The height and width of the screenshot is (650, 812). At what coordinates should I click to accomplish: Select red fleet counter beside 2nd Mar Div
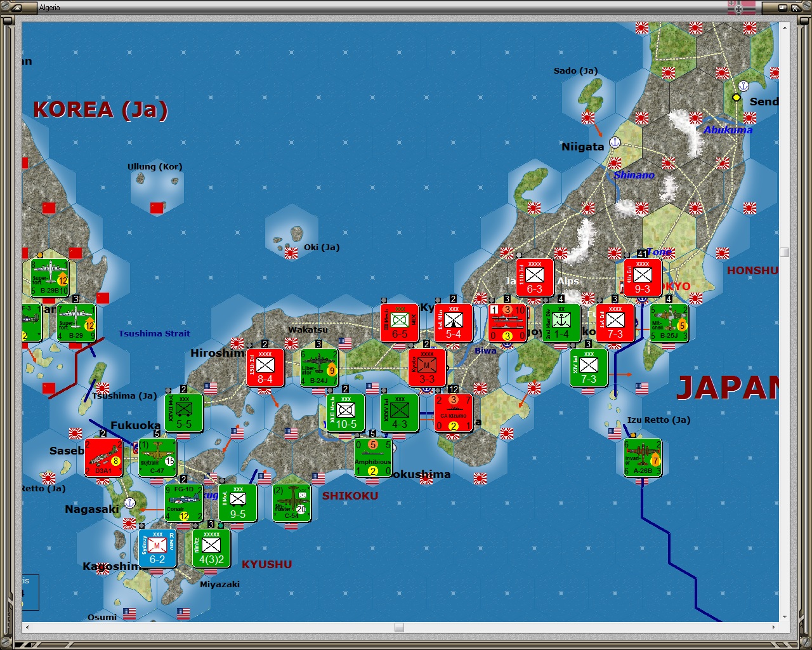pos(507,322)
